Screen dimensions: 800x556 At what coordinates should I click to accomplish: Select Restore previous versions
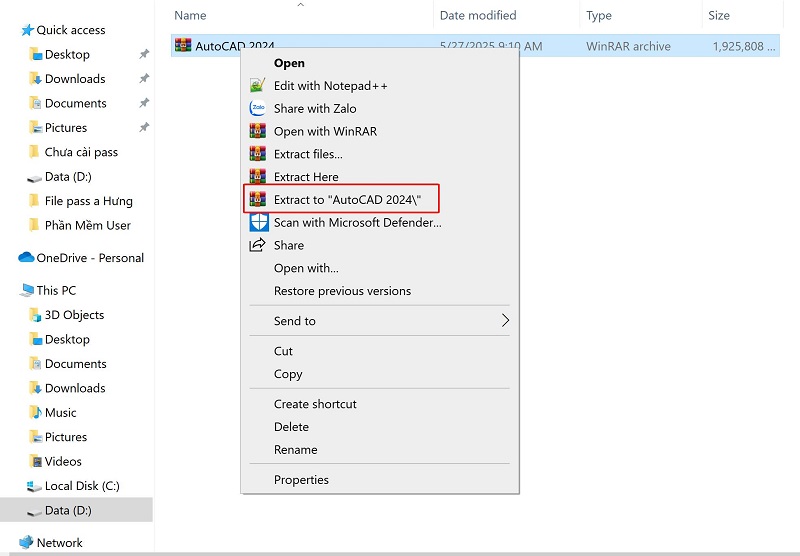(x=342, y=291)
